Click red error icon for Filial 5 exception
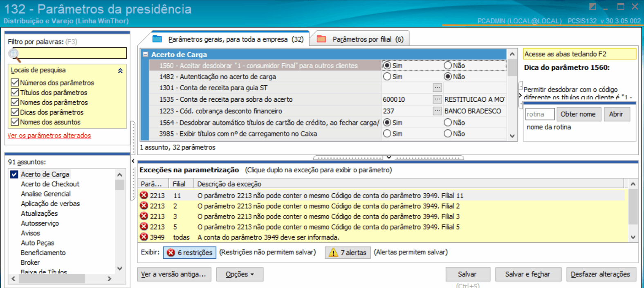 point(144,226)
